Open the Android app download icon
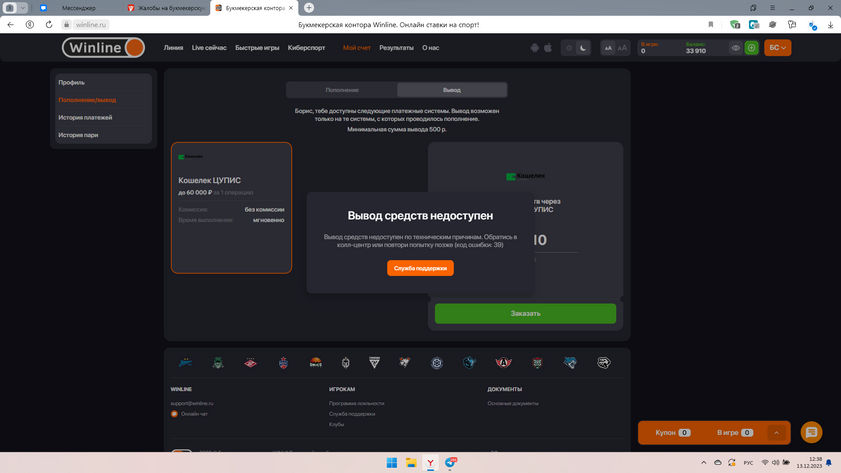The width and height of the screenshot is (841, 473). (535, 48)
